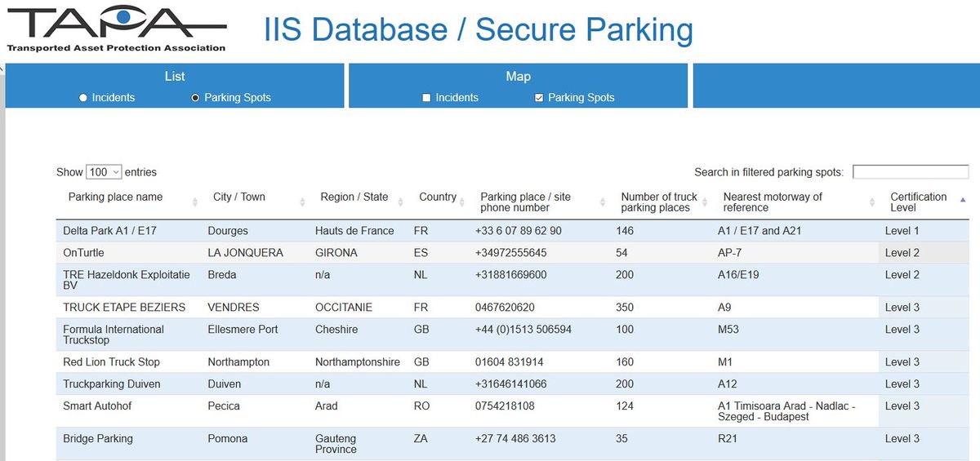Screen dimensions: 980x461
Task: Click the Breda city cell
Action: (222, 275)
